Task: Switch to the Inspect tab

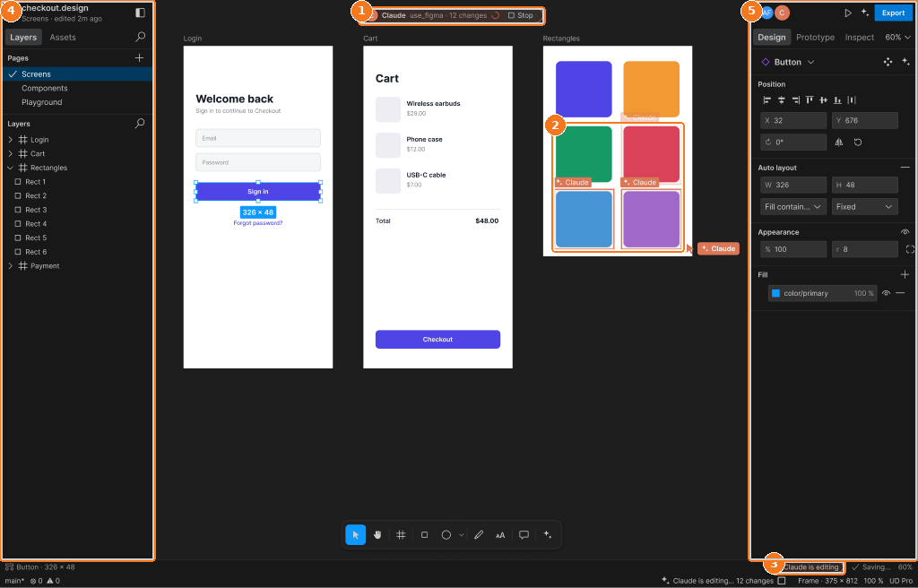Action: point(860,37)
